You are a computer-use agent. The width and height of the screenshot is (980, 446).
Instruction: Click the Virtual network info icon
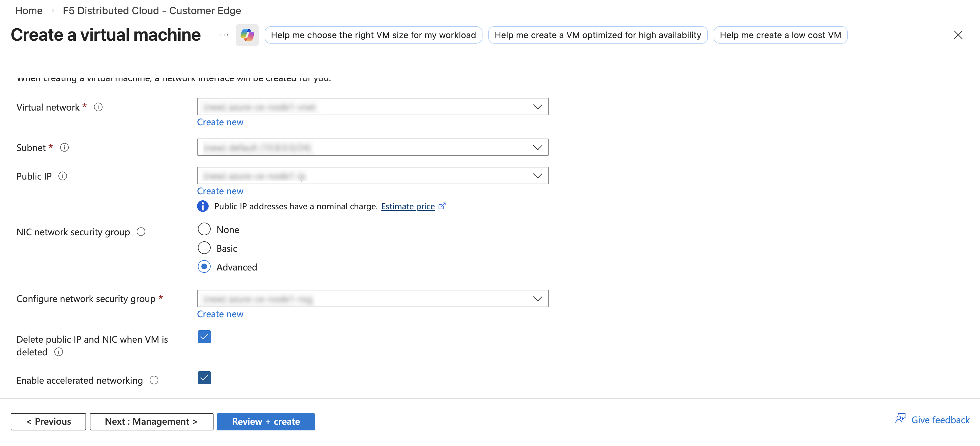tap(98, 107)
